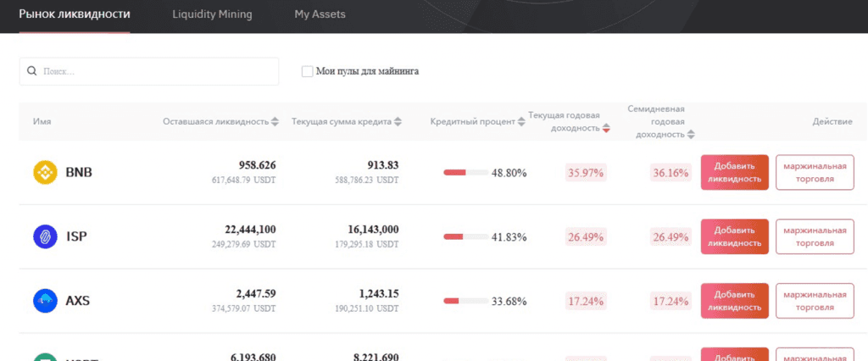Sort by Кредитный процент arrows
The width and height of the screenshot is (868, 361).
[521, 122]
